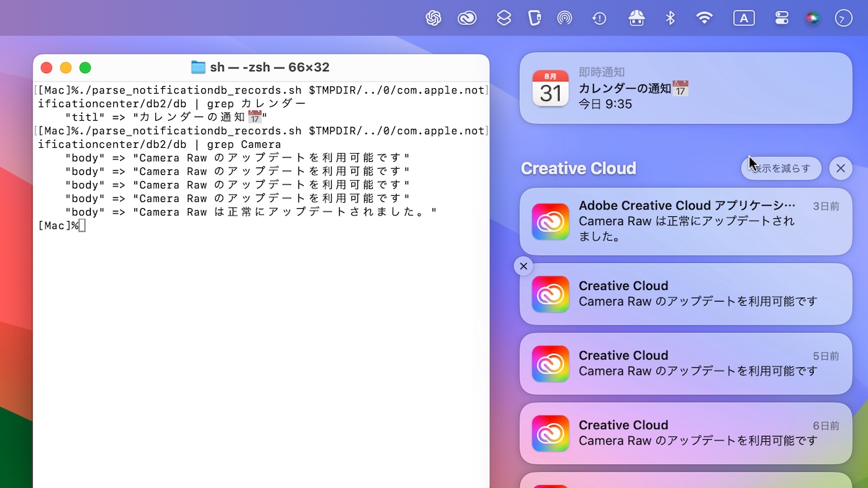Click the Camera Raw は正常にアップデートされました output line
The height and width of the screenshot is (488, 868).
coord(251,212)
